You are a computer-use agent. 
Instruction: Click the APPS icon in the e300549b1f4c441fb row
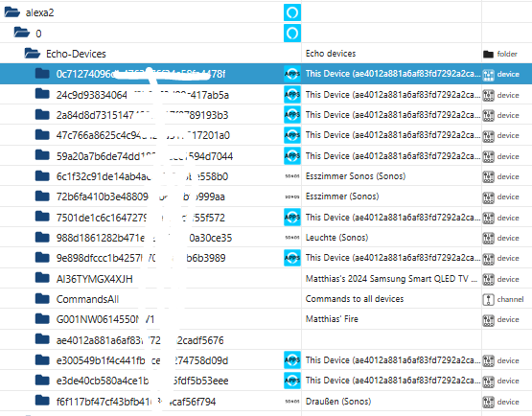tap(292, 360)
